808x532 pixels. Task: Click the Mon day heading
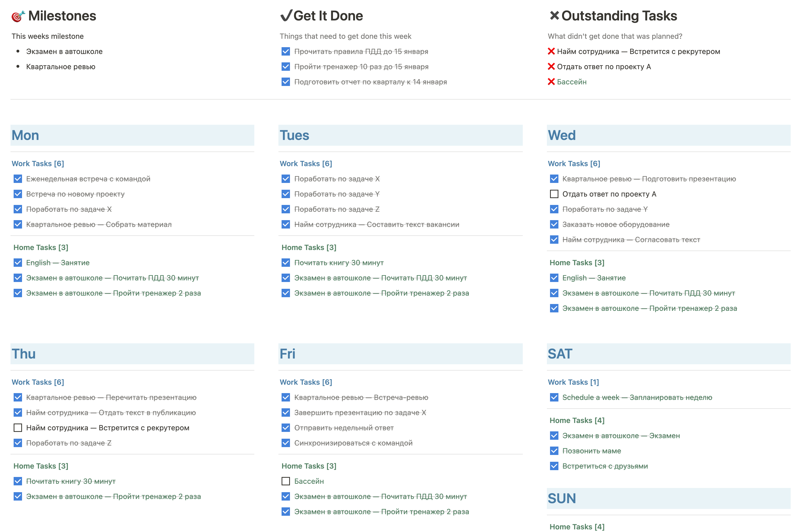[x=25, y=135]
